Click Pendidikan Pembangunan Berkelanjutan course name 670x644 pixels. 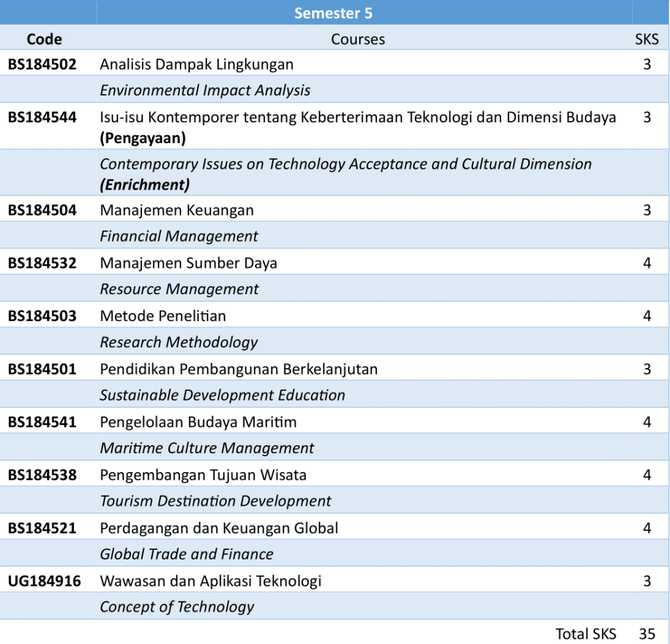click(239, 369)
